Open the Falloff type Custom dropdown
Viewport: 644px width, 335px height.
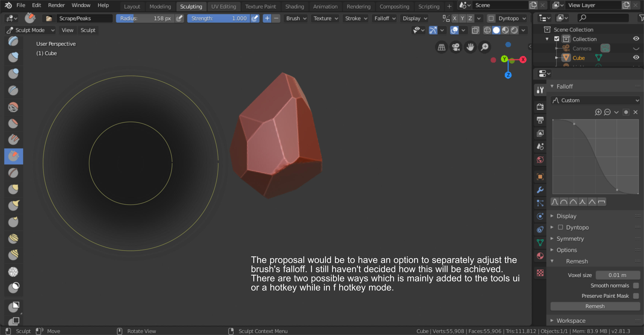pos(595,100)
